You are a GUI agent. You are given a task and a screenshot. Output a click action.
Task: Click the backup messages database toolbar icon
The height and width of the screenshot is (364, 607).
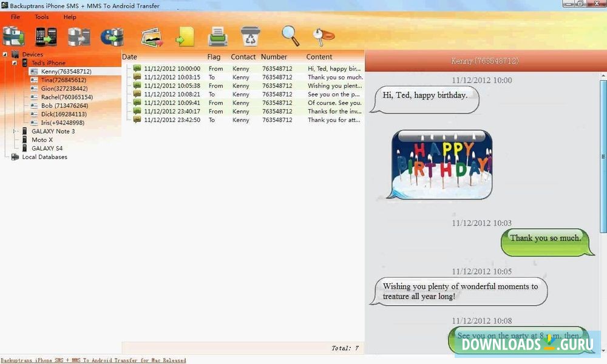pyautogui.click(x=13, y=36)
